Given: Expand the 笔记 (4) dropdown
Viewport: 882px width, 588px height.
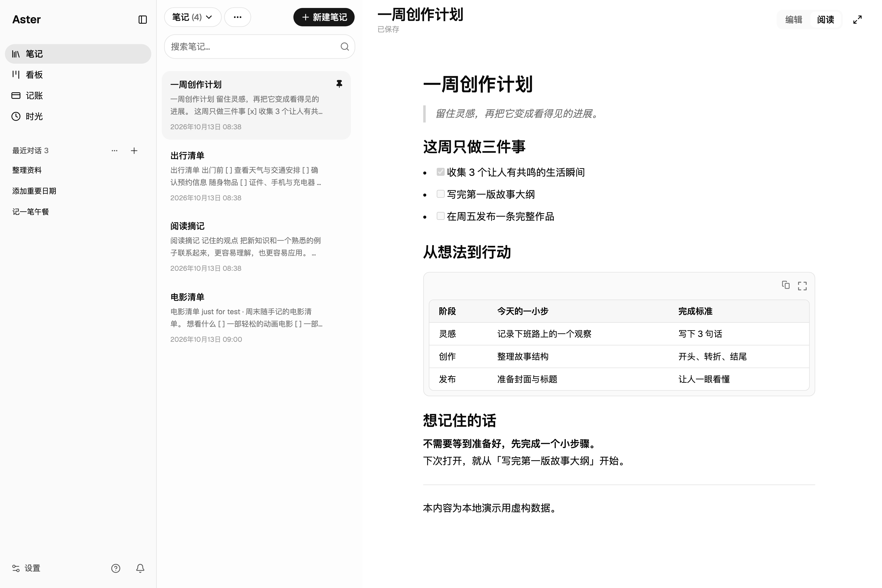Looking at the screenshot, I should click(x=193, y=17).
